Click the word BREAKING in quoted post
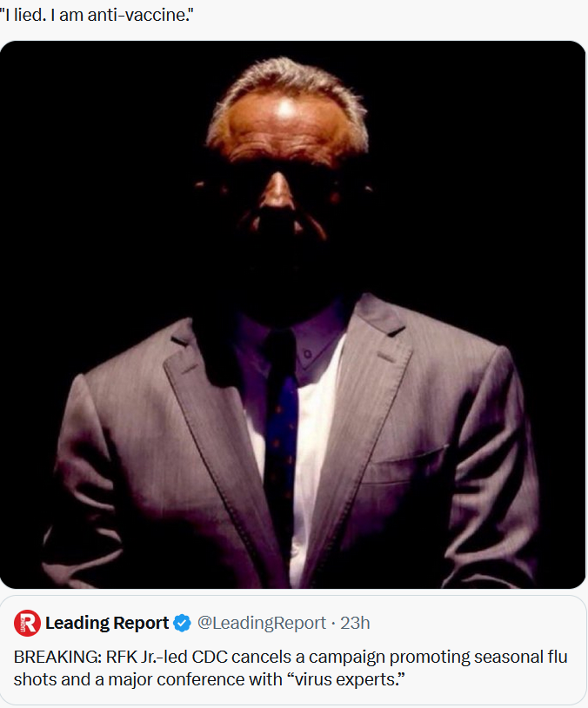The height and width of the screenshot is (708, 588). 57,657
